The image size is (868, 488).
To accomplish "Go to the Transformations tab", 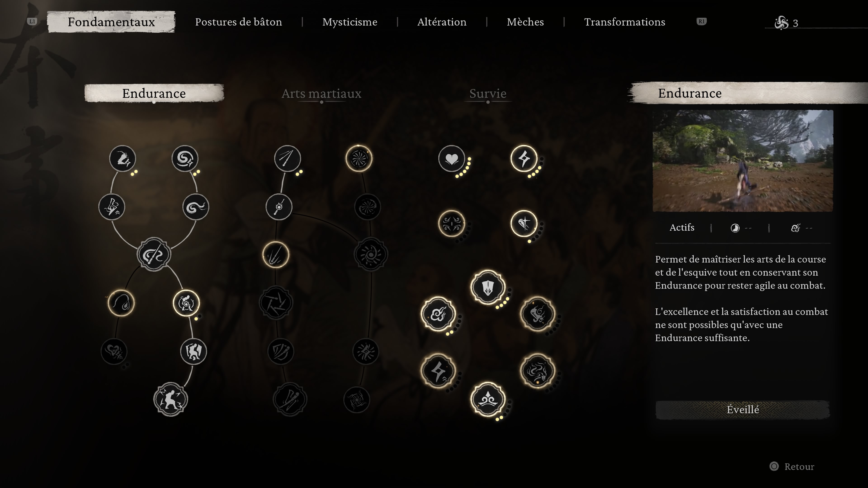I will 624,22.
